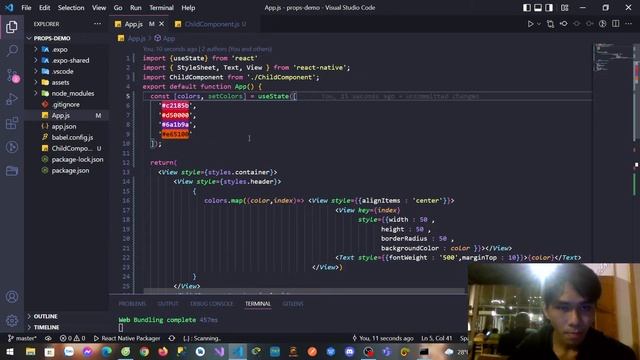Open Discord from the taskbar
Viewport: 640px width, 360px height.
(x=349, y=351)
